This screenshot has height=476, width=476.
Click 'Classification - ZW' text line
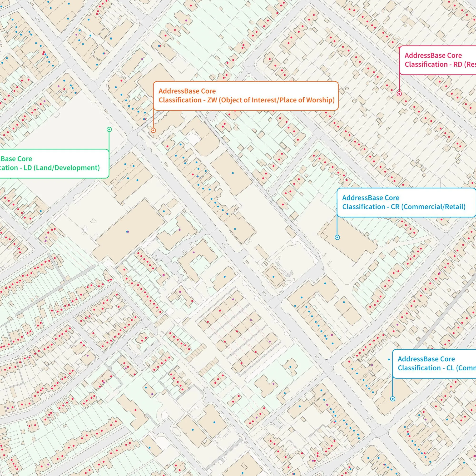click(246, 100)
